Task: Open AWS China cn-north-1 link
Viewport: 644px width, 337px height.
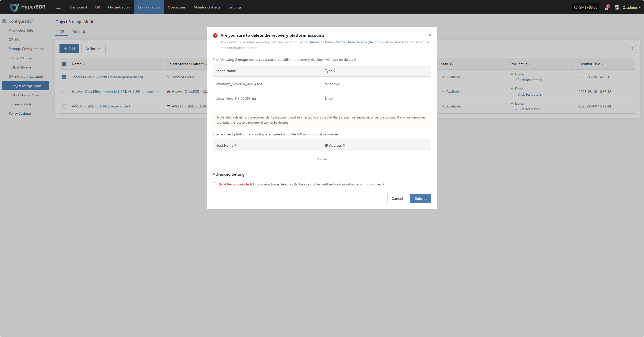Action: point(101,106)
